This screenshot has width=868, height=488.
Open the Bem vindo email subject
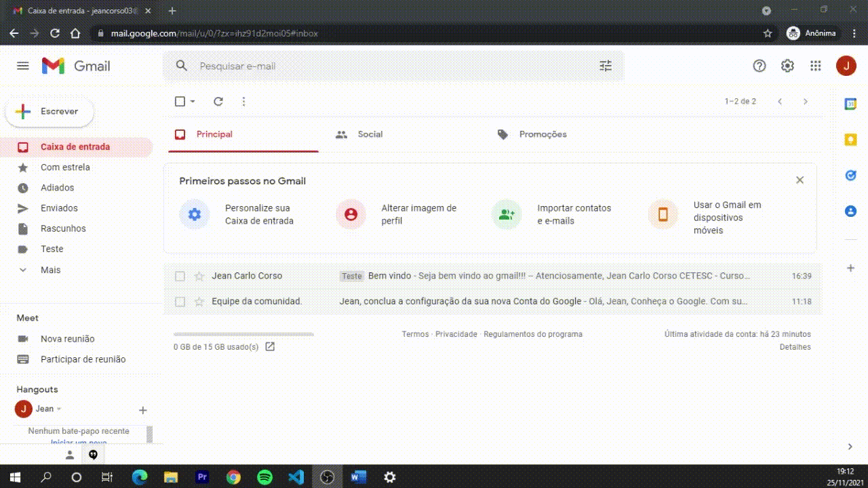389,276
